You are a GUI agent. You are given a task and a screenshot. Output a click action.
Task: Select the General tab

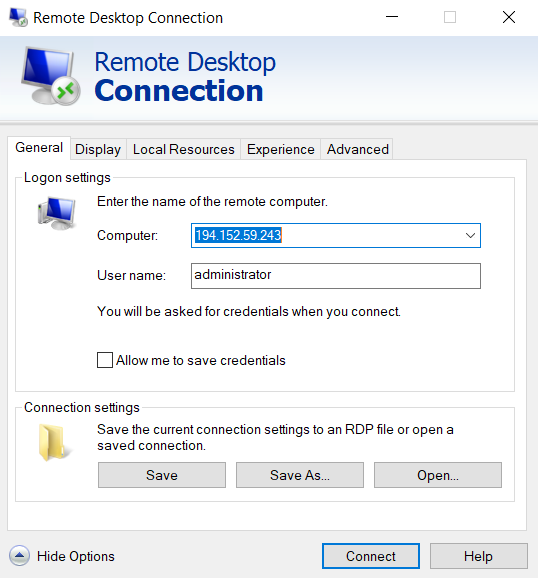coord(39,147)
